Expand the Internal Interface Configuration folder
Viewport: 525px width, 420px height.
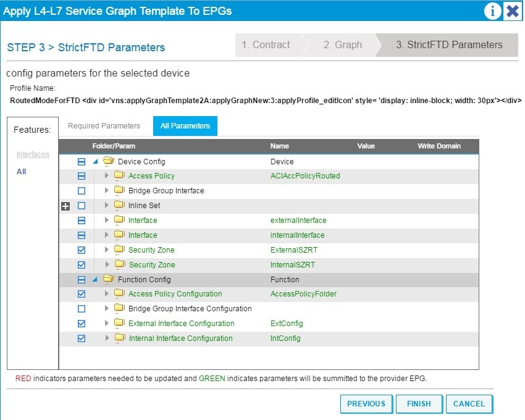click(107, 338)
